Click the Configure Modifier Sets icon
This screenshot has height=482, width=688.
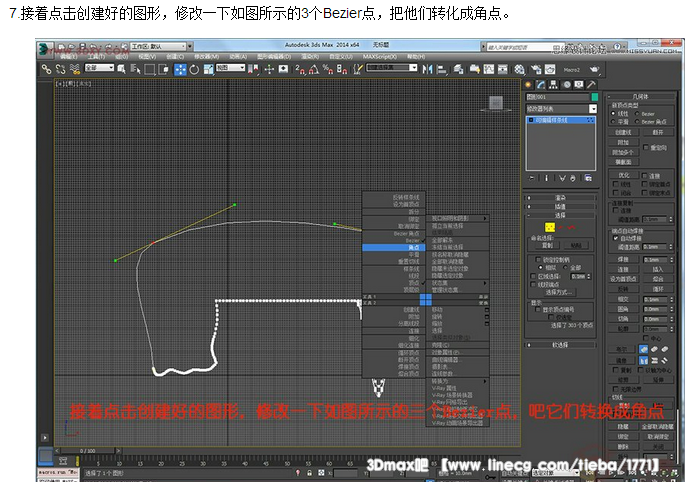588,178
